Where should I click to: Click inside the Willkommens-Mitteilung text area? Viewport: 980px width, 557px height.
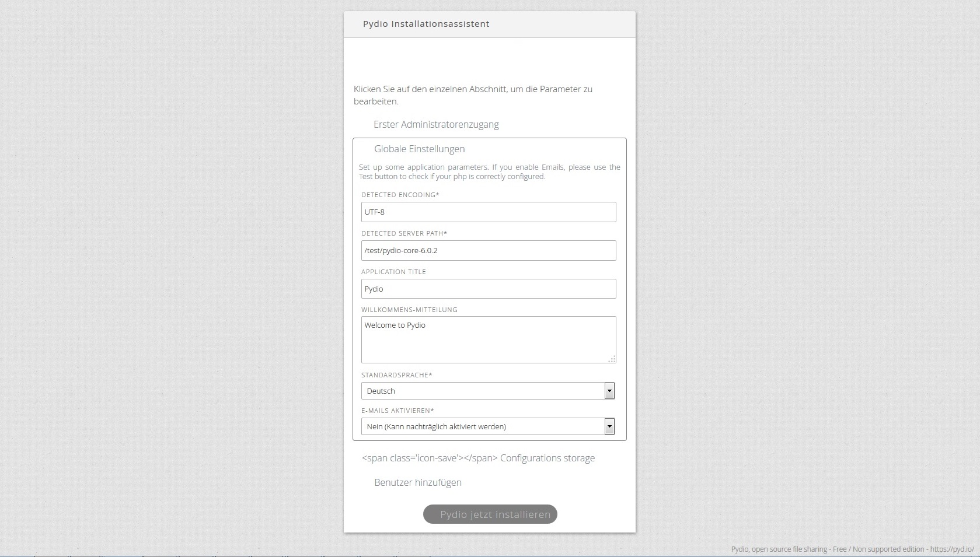489,339
